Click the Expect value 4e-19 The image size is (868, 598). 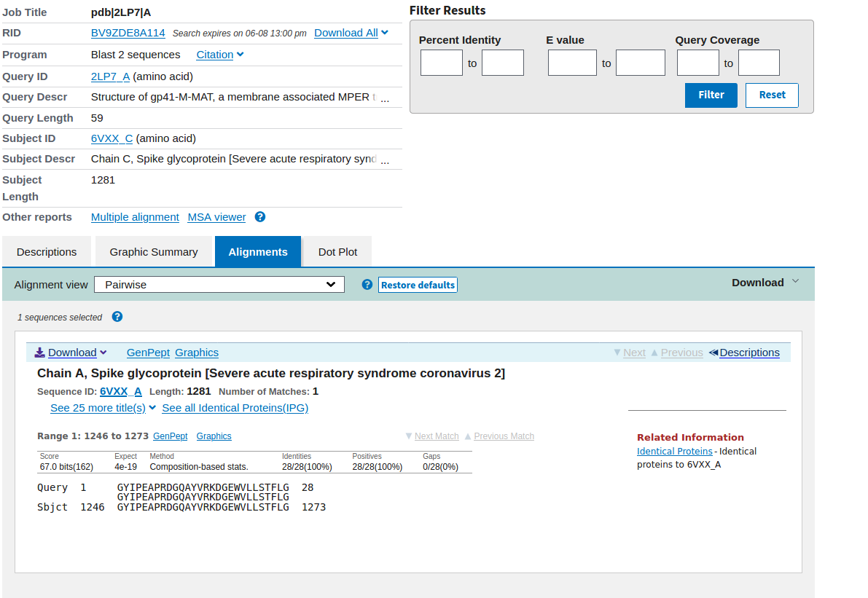[125, 467]
